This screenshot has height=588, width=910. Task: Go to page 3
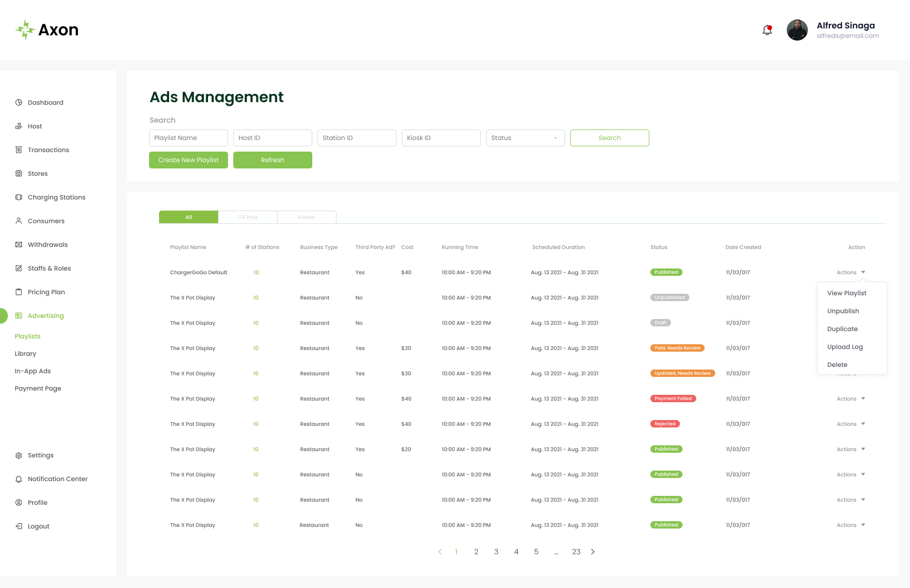point(496,552)
